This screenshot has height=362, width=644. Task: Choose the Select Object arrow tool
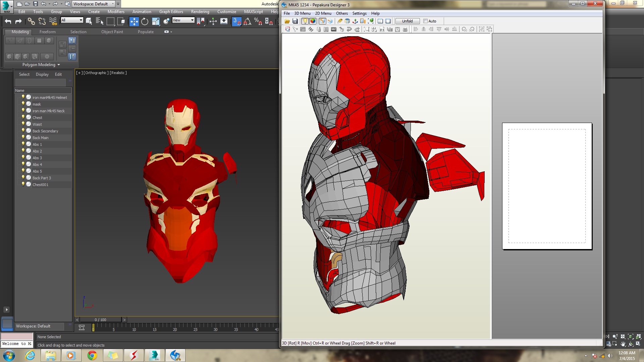coord(89,21)
